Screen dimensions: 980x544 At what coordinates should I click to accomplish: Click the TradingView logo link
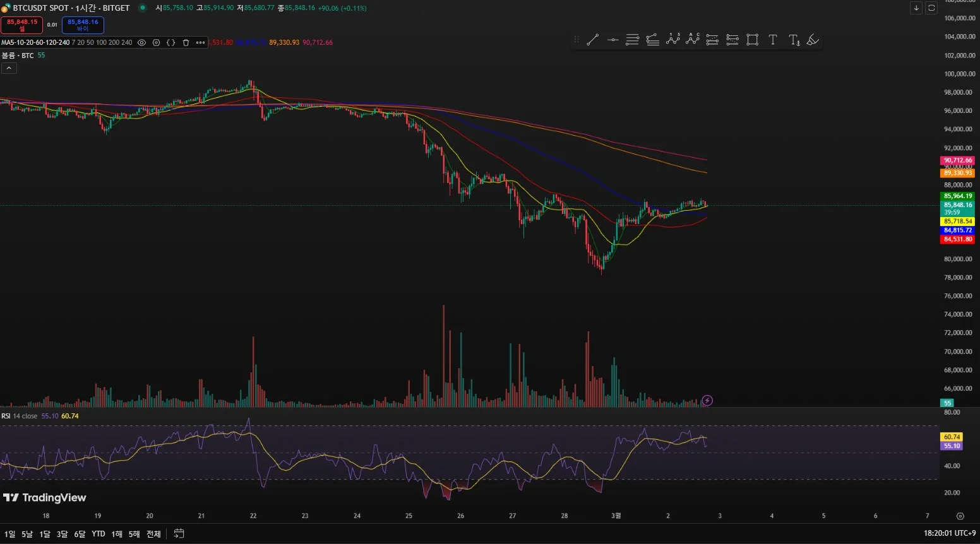coord(45,498)
